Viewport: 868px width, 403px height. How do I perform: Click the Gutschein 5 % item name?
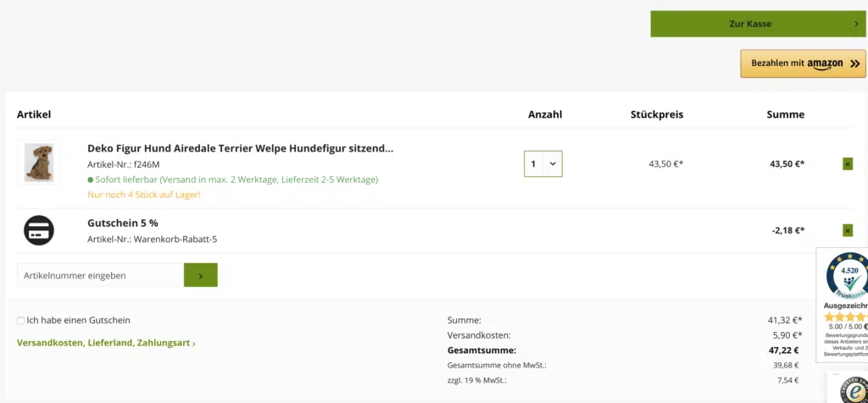(x=123, y=224)
